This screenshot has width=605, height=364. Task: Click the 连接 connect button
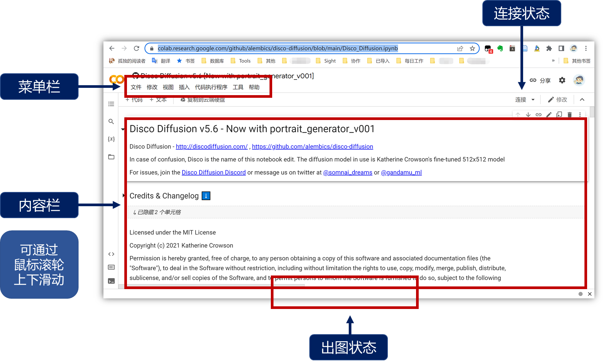click(x=521, y=100)
